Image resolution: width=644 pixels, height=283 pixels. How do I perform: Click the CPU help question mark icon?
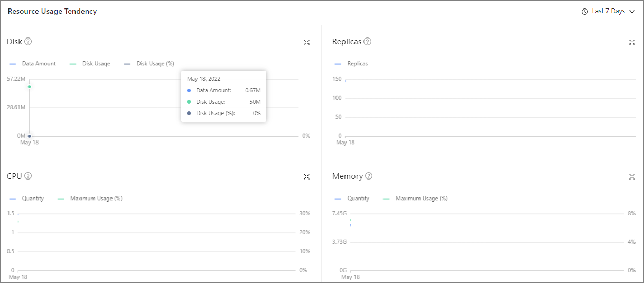tap(29, 176)
